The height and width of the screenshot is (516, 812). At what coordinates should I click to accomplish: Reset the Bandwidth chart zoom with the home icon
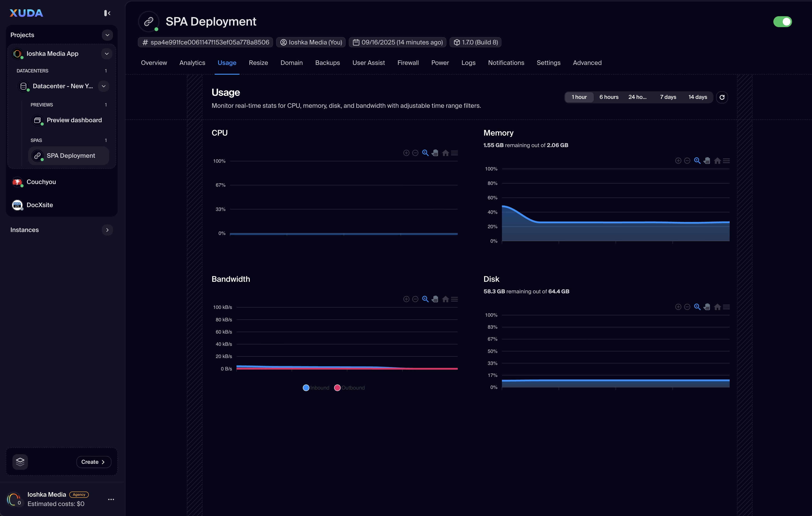click(445, 299)
